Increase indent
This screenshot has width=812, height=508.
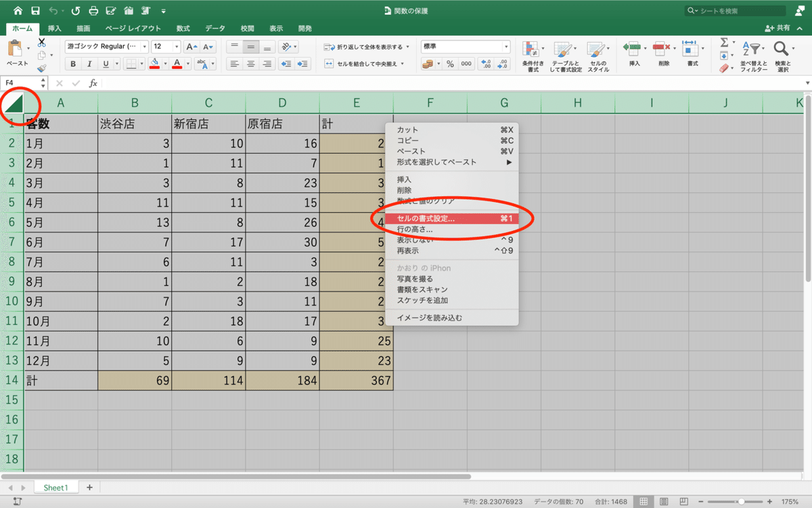pos(304,64)
